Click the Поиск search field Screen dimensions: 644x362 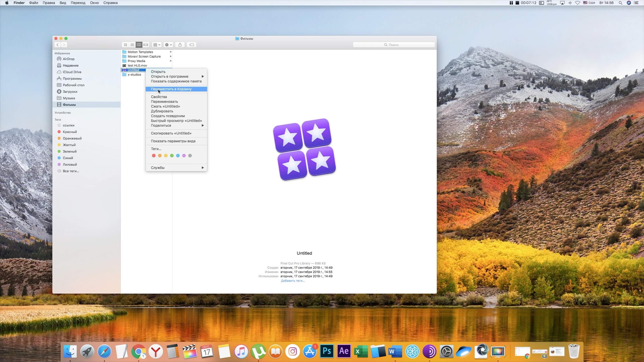(394, 45)
